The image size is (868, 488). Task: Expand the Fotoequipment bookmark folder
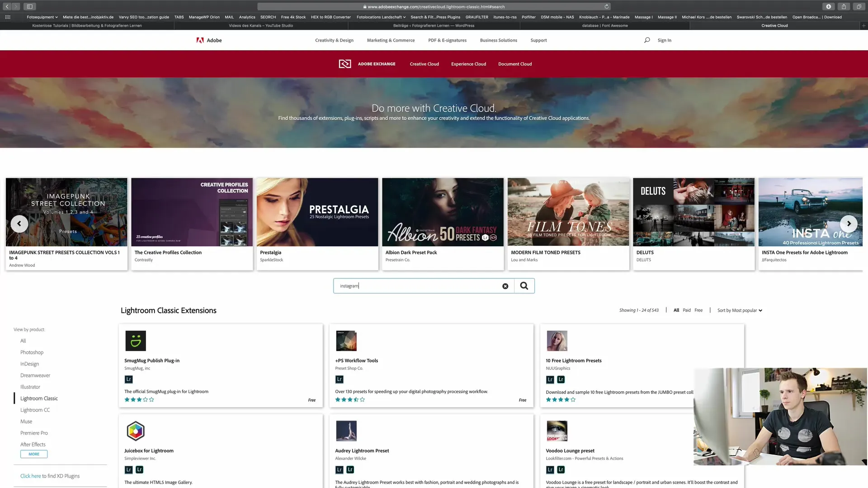tap(42, 17)
